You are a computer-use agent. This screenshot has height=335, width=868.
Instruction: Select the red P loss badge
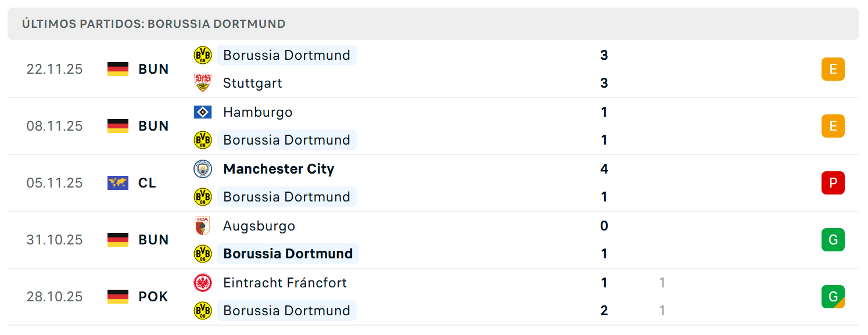point(833,183)
